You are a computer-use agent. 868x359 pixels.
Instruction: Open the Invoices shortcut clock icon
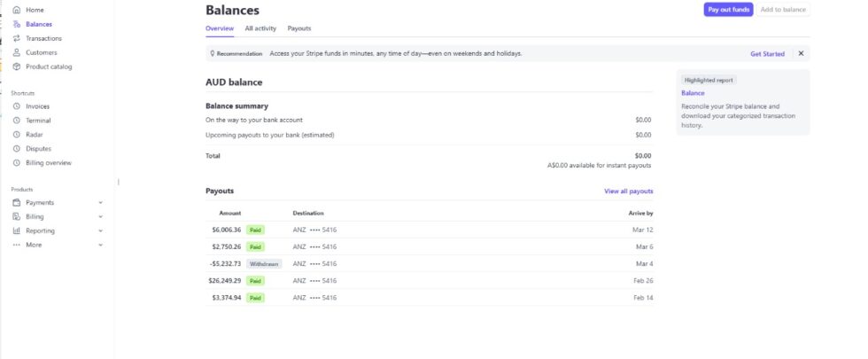coord(16,106)
